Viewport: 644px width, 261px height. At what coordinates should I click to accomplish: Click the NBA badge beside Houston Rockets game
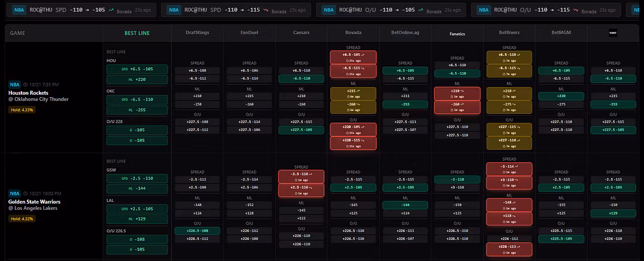tap(15, 85)
